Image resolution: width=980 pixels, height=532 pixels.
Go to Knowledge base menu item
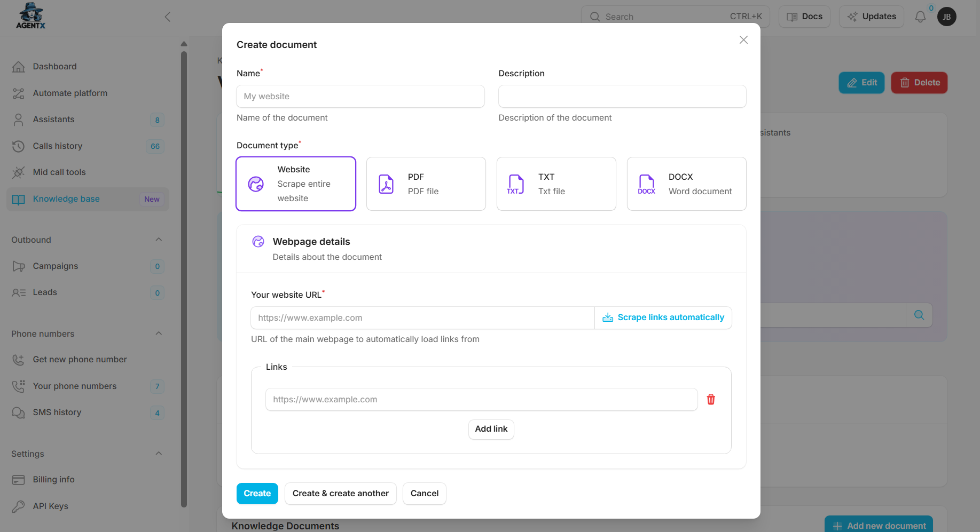(66, 199)
